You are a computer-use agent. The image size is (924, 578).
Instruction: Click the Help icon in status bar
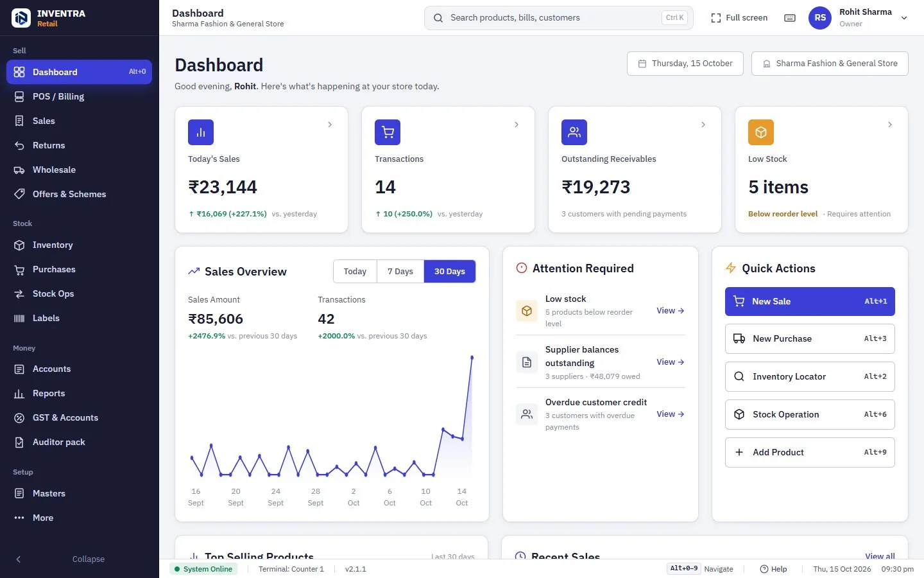(764, 569)
